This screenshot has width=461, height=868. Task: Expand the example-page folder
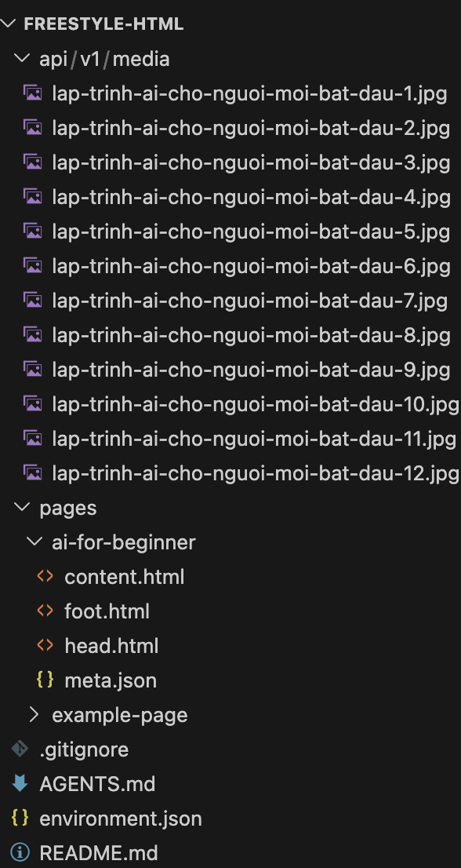[34, 715]
